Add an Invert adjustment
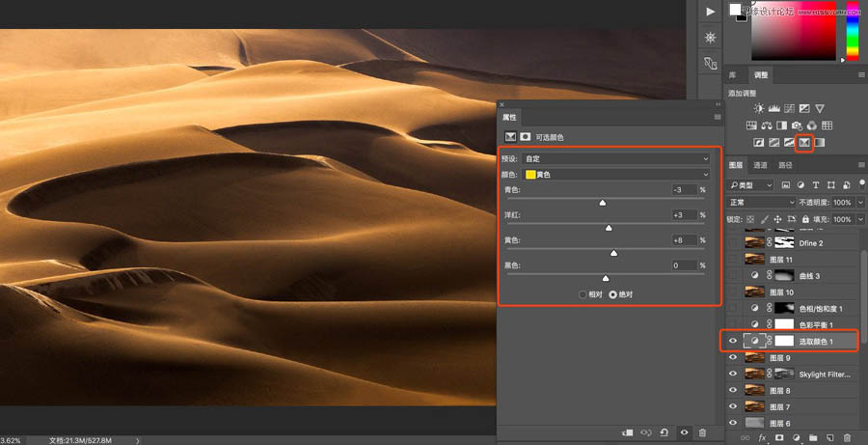 pos(759,143)
